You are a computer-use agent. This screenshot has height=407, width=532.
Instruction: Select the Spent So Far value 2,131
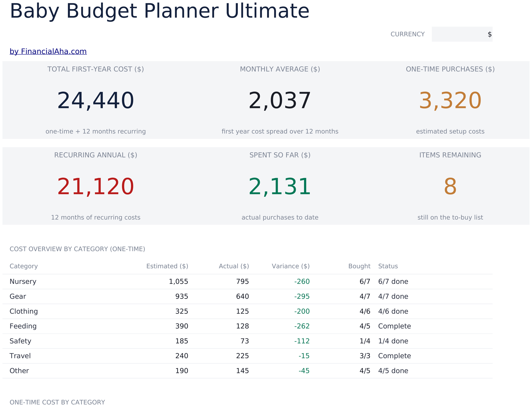coord(280,187)
